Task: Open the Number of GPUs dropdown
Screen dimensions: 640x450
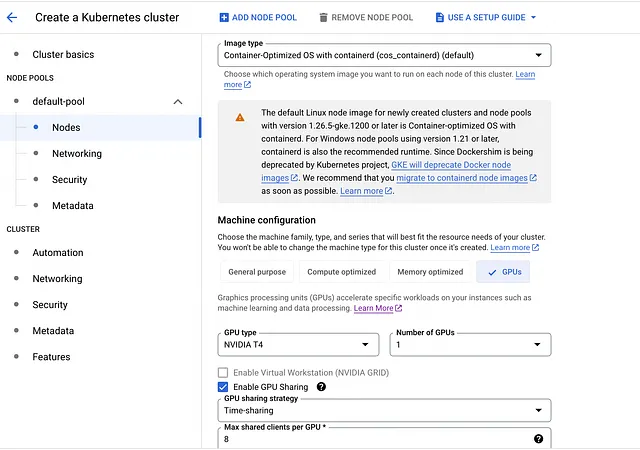Action: 469,345
